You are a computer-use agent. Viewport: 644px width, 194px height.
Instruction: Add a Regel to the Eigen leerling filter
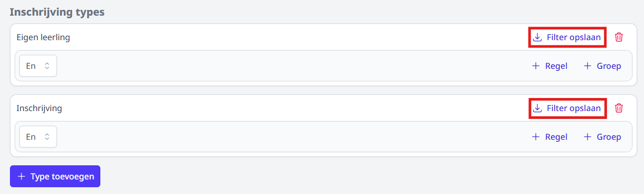coord(549,66)
